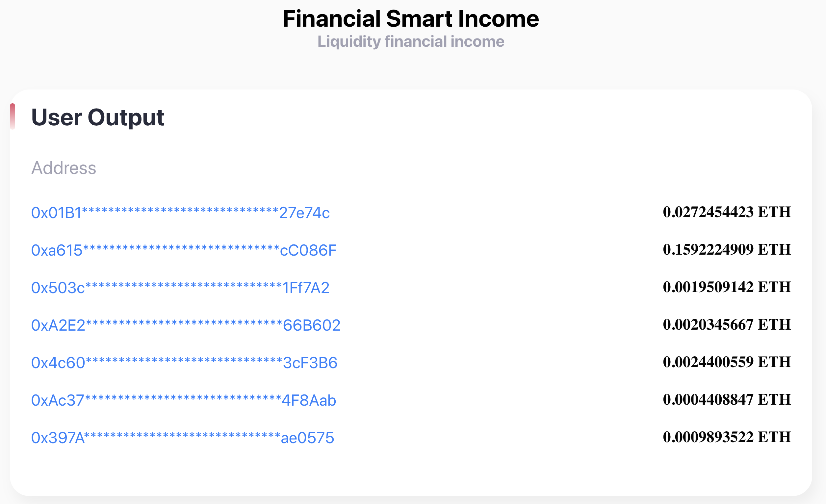Click the Financial Smart Income title
The width and height of the screenshot is (826, 504).
pyautogui.click(x=411, y=19)
